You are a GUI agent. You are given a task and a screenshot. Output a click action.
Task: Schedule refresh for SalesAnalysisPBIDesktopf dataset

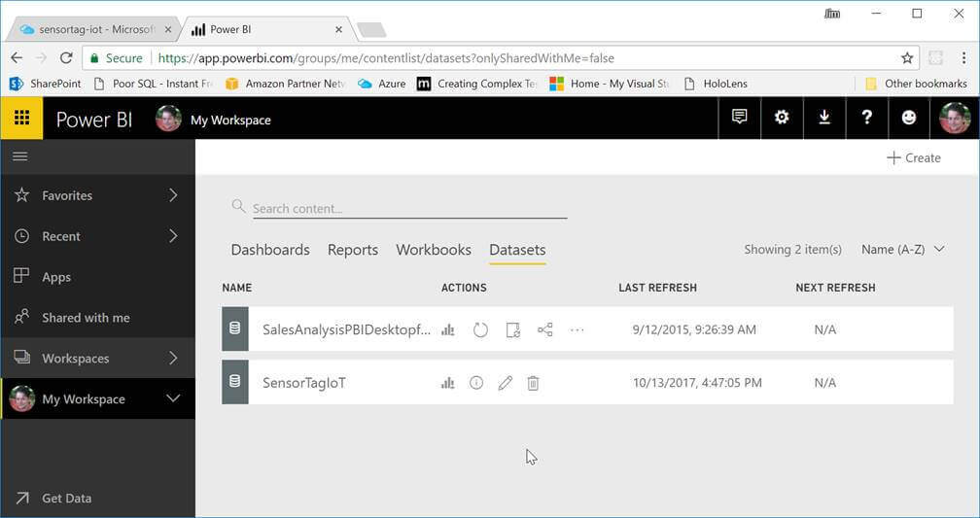(512, 329)
